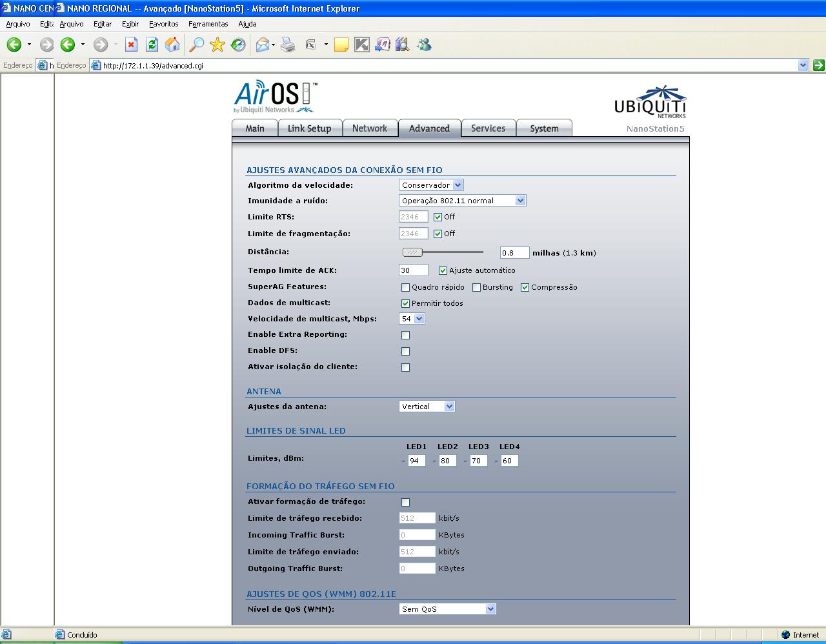826x644 pixels.
Task: Uncheck the Limite de fragmentação Off checkbox
Action: (438, 234)
